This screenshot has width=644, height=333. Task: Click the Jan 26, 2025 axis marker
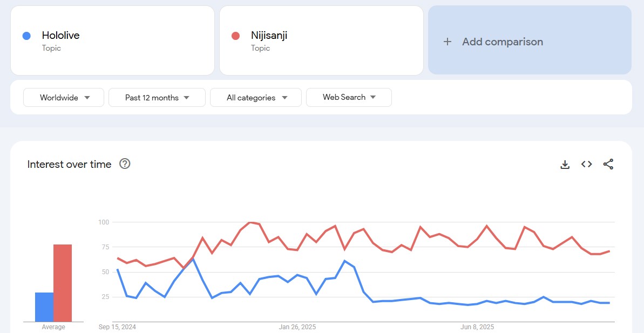click(297, 327)
